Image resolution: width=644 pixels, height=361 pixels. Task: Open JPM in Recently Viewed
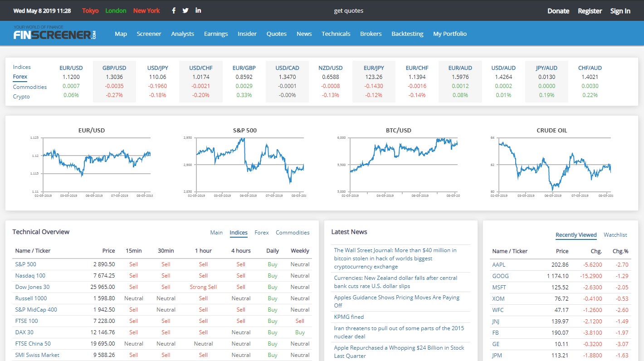point(498,355)
